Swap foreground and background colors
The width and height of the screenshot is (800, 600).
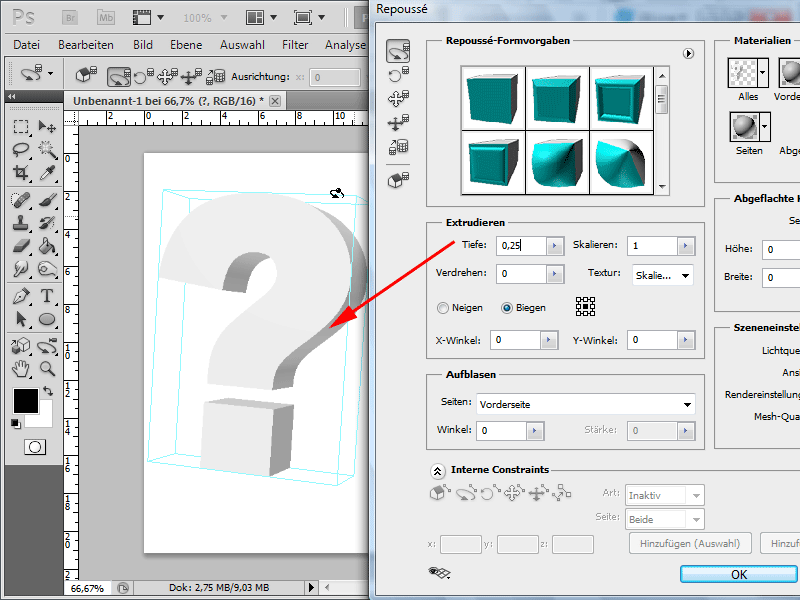[x=48, y=391]
